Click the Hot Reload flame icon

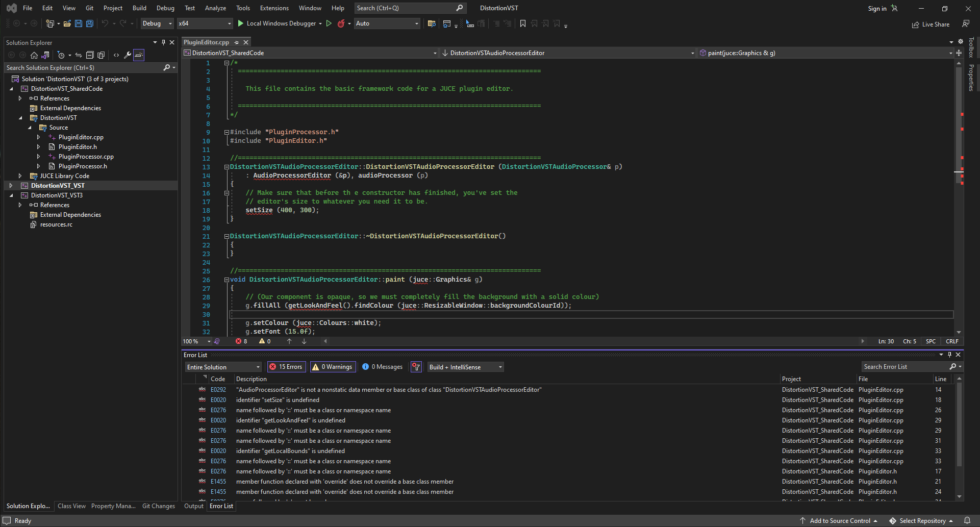coord(341,23)
